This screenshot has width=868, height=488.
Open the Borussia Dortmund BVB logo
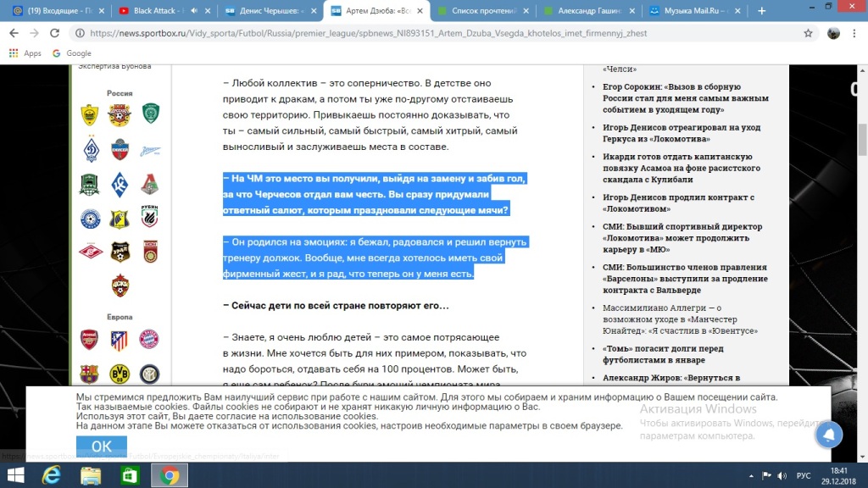point(120,374)
